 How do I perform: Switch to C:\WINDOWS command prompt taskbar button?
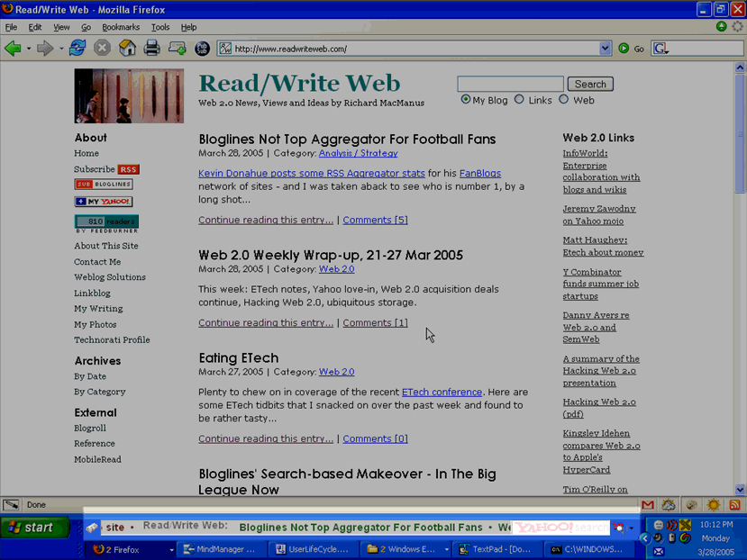(x=588, y=549)
